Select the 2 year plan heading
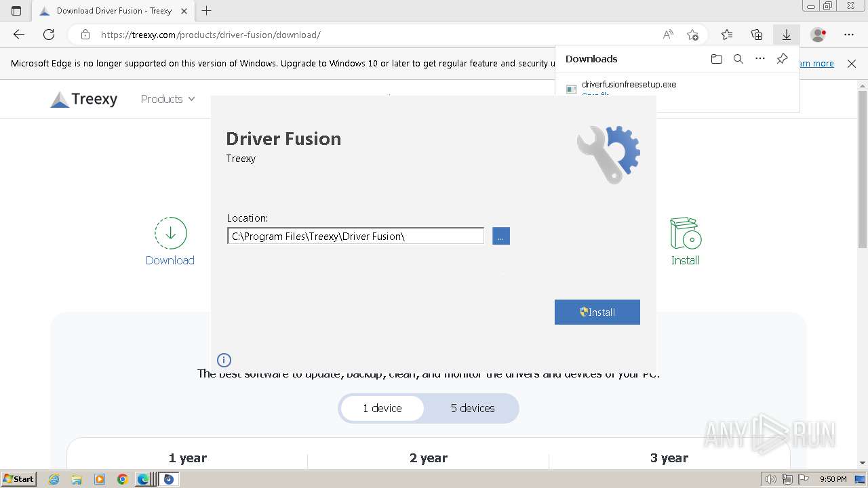This screenshot has height=488, width=868. coord(429,458)
